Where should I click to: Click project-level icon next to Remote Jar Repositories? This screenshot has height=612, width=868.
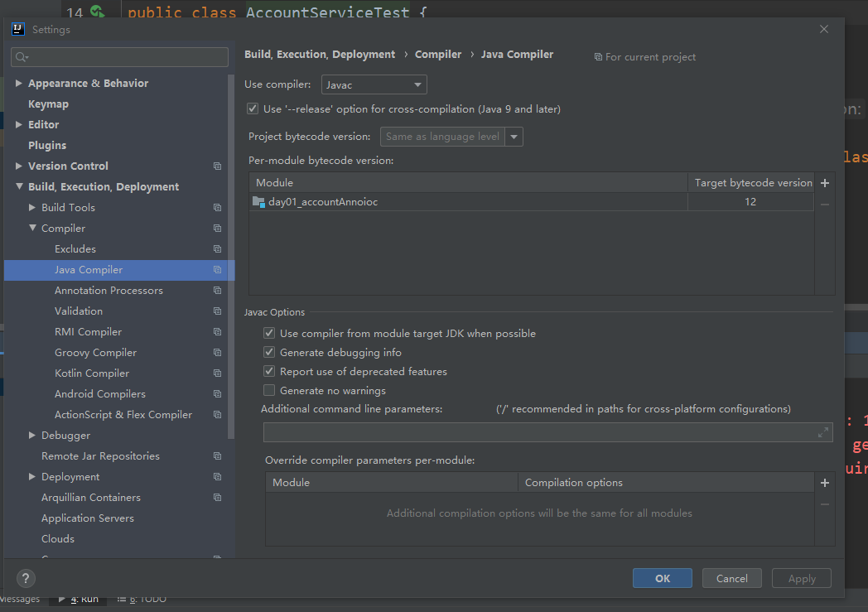pyautogui.click(x=218, y=456)
